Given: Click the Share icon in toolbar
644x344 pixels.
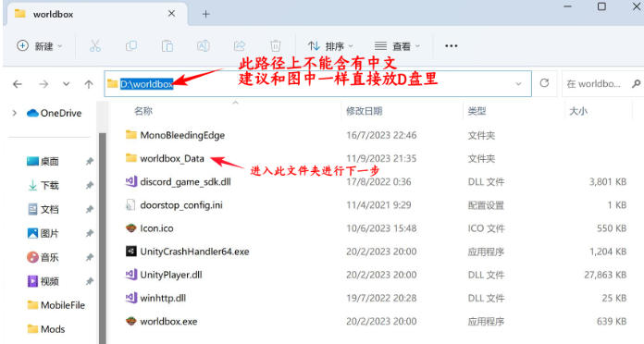Looking at the screenshot, I should point(240,46).
